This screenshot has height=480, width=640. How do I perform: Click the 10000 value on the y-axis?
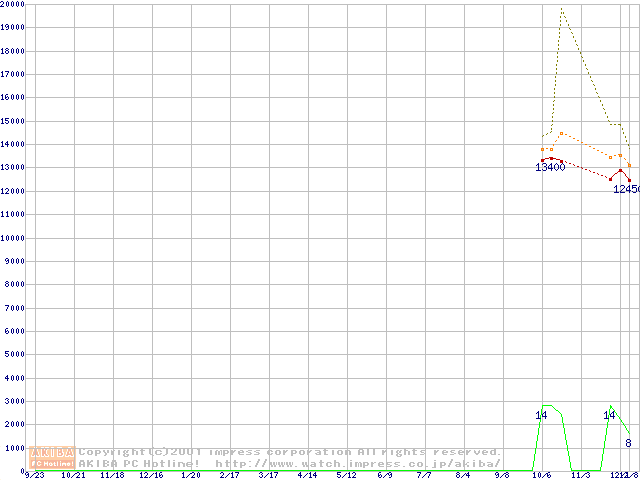(x=13, y=238)
